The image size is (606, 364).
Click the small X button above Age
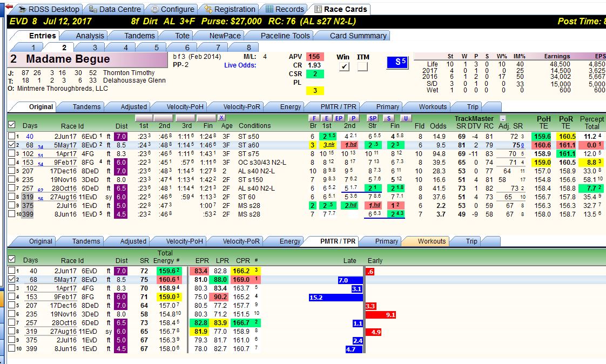221,118
